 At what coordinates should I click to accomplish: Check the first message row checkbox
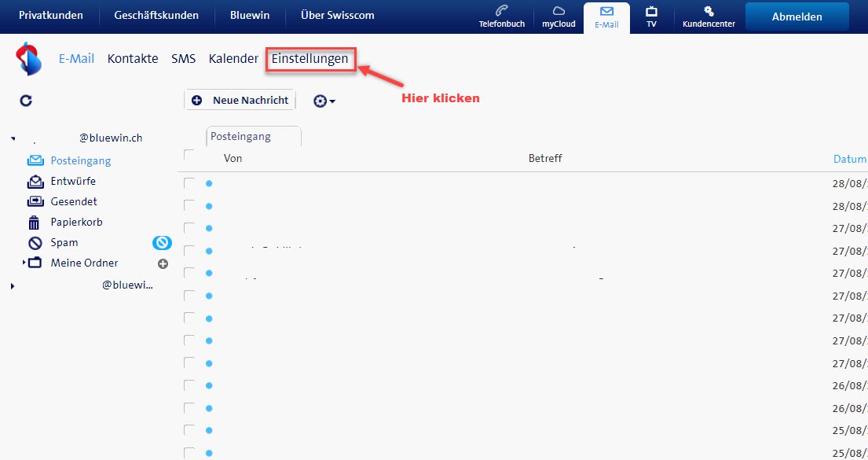click(189, 183)
